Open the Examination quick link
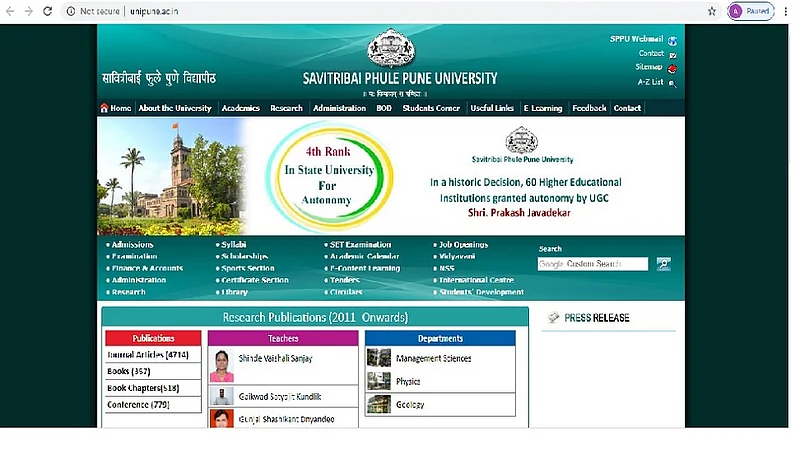This screenshot has width=800, height=450. (134, 257)
